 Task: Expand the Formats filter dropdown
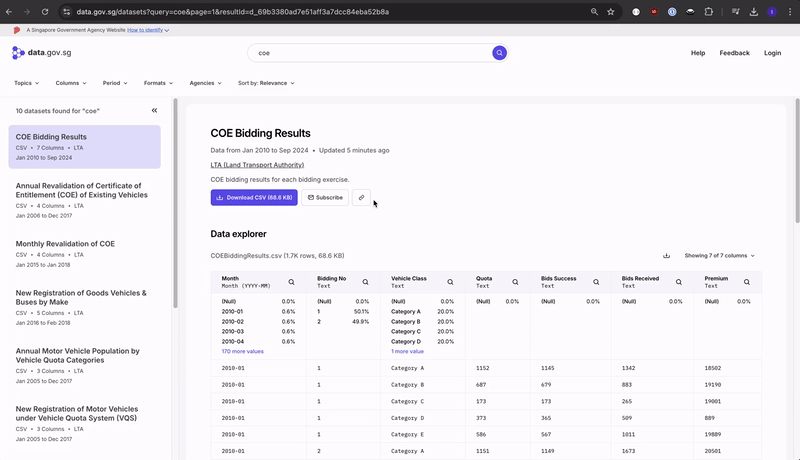click(158, 83)
